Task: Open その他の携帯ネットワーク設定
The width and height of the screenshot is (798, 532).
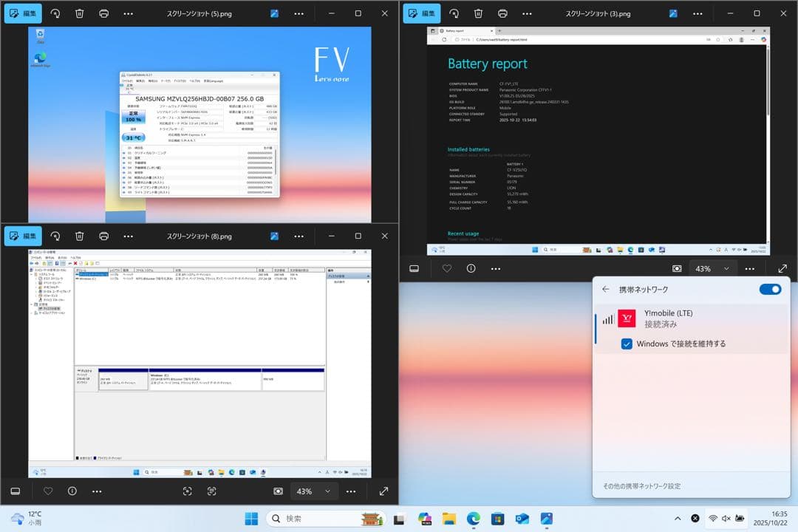Action: [x=641, y=485]
